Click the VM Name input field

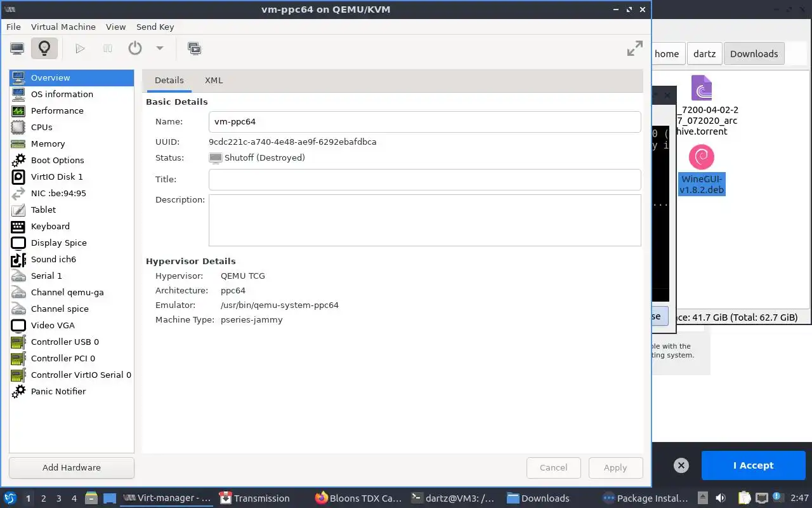coord(424,121)
